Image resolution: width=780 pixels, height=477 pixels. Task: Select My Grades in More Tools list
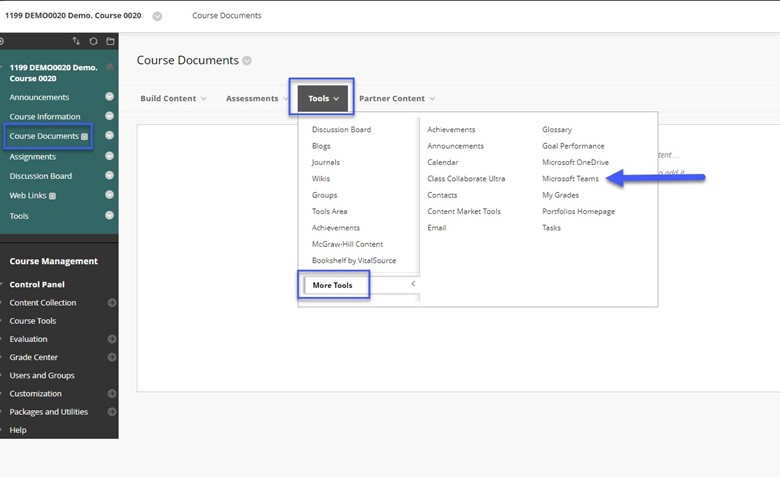pos(560,195)
